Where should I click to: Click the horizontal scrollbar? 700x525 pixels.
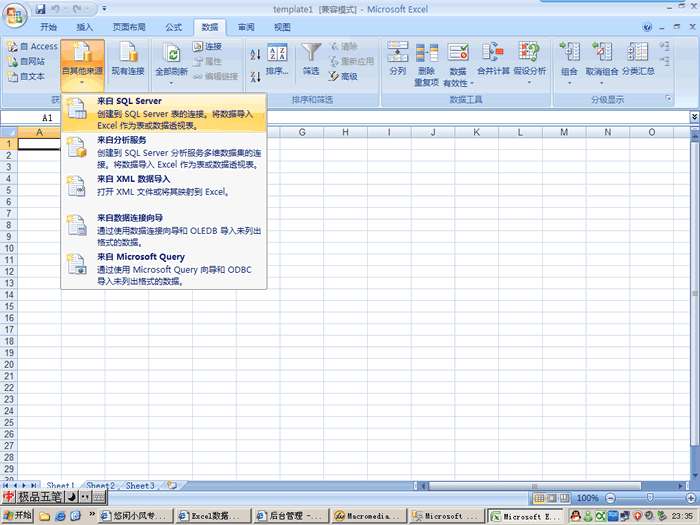[534, 486]
